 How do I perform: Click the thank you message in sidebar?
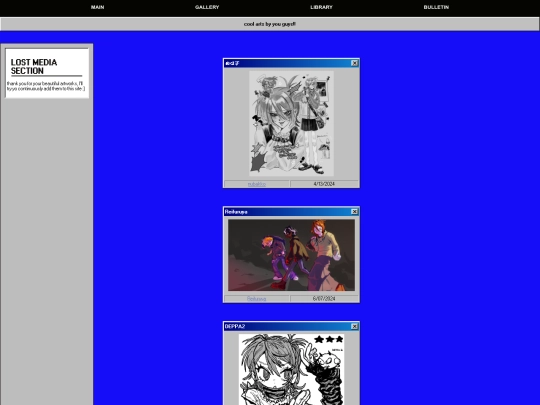coord(46,86)
